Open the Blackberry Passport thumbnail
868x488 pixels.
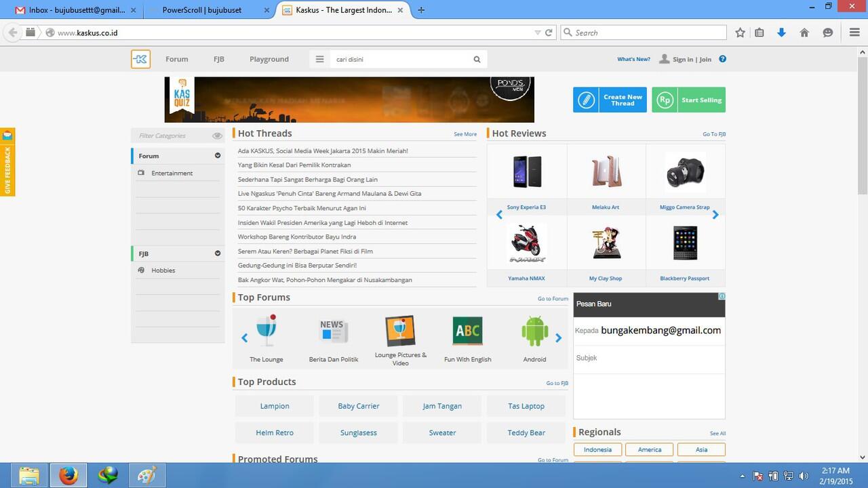click(x=685, y=243)
